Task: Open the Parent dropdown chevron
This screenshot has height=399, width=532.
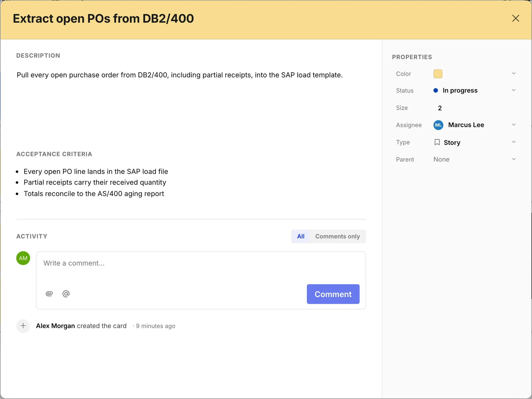Action: (514, 159)
